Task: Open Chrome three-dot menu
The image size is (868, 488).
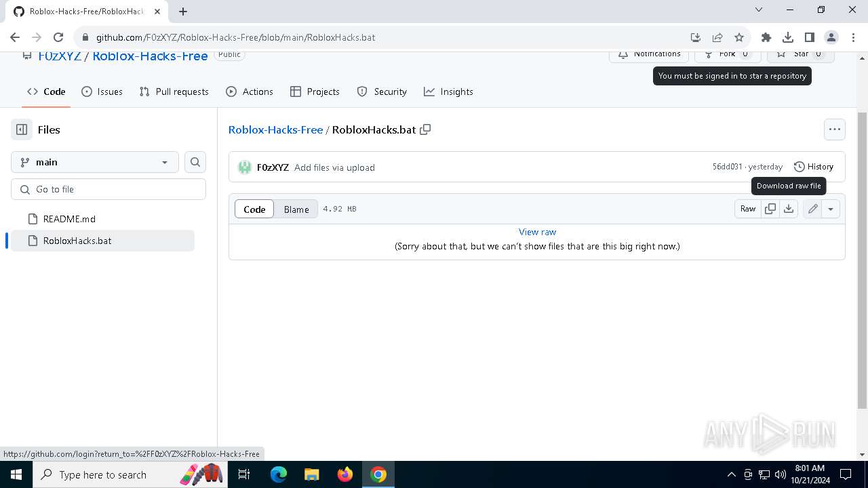Action: click(853, 37)
